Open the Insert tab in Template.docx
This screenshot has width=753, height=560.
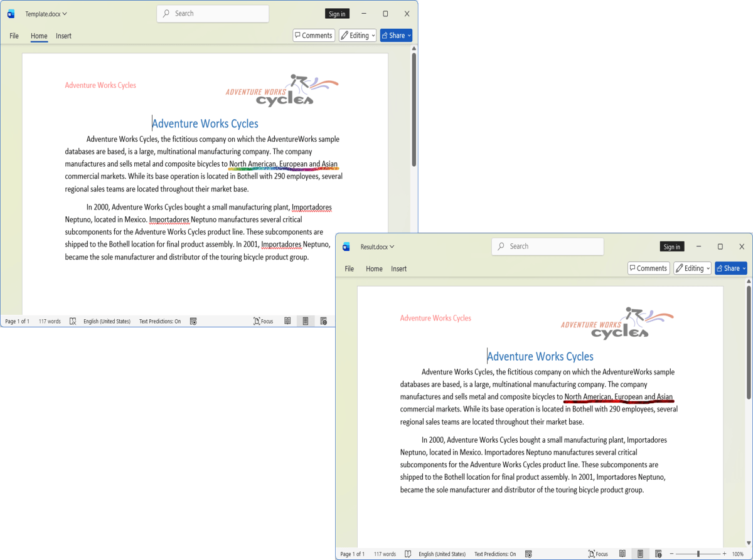tap(63, 36)
